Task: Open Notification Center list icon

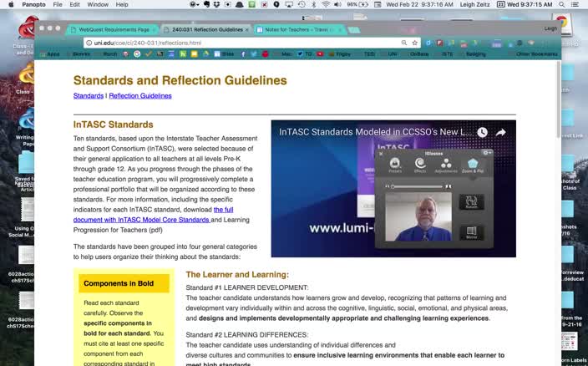Action: click(575, 4)
